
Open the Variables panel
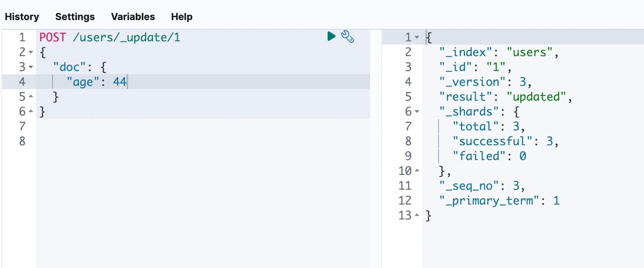pos(133,17)
